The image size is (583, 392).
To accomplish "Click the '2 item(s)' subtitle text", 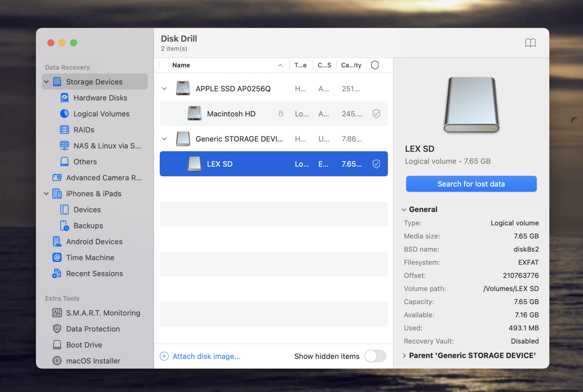I will tap(174, 49).
